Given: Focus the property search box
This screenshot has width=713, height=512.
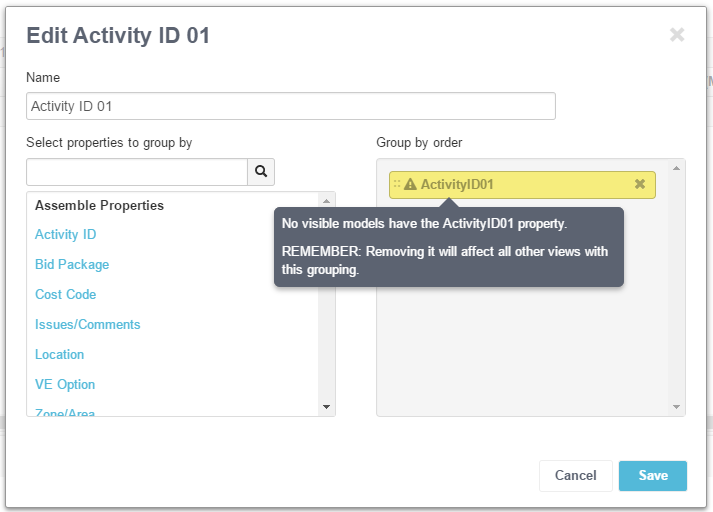Looking at the screenshot, I should pos(137,172).
